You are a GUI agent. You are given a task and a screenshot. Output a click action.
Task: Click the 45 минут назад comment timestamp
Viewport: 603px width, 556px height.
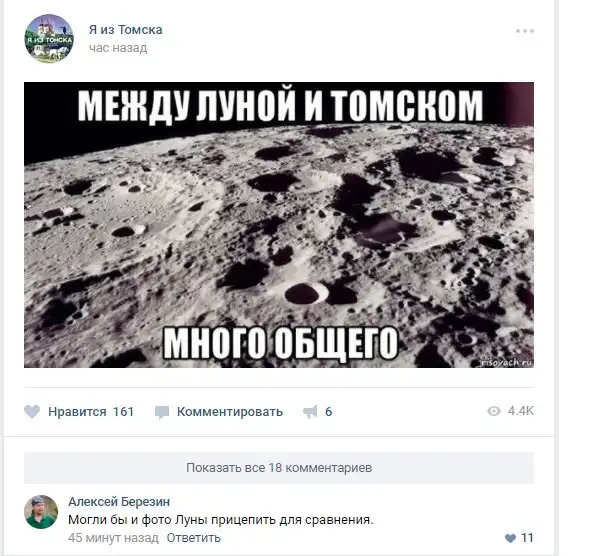[113, 538]
